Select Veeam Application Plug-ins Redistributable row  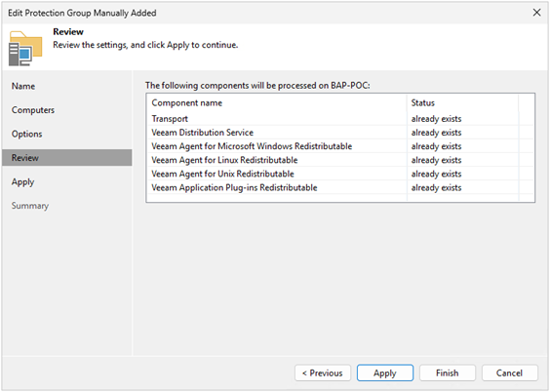tap(340, 187)
